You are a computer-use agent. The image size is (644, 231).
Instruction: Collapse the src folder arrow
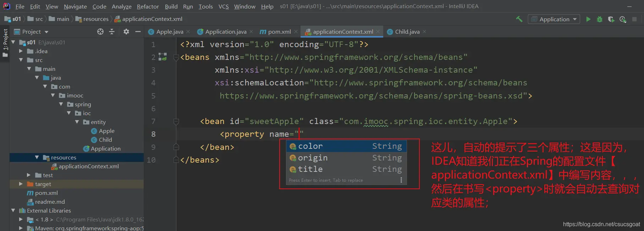pos(21,60)
